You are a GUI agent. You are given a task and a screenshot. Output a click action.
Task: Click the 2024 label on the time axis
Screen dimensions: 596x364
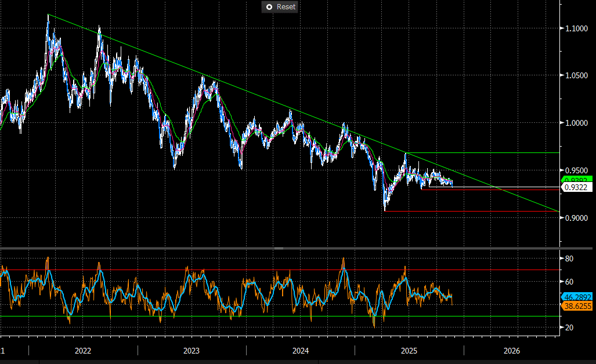pos(300,351)
